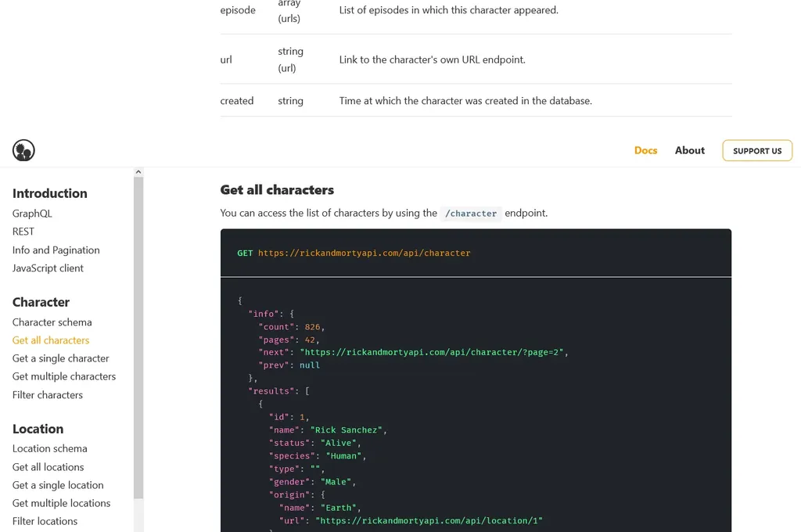Click the prev null value

point(310,365)
